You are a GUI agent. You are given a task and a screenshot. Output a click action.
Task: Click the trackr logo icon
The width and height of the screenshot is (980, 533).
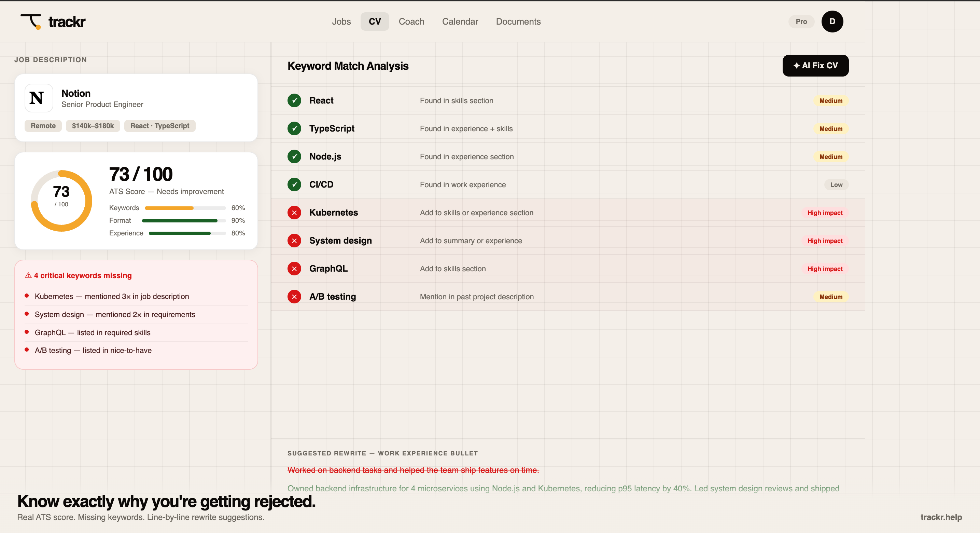[x=31, y=22]
